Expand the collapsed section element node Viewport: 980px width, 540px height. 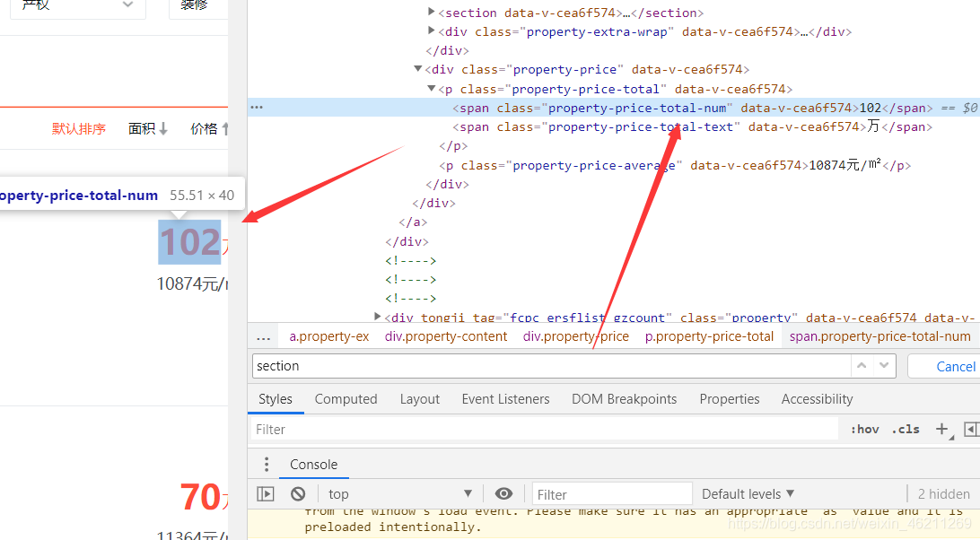[x=431, y=12]
